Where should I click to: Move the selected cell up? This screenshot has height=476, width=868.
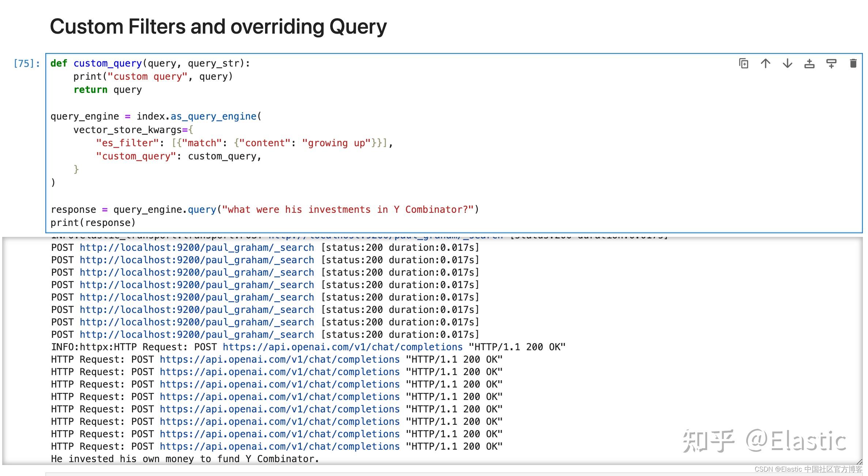tap(766, 63)
